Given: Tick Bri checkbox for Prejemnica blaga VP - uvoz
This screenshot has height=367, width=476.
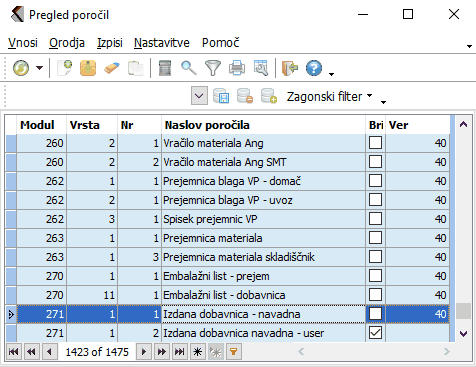Looking at the screenshot, I should [x=375, y=200].
